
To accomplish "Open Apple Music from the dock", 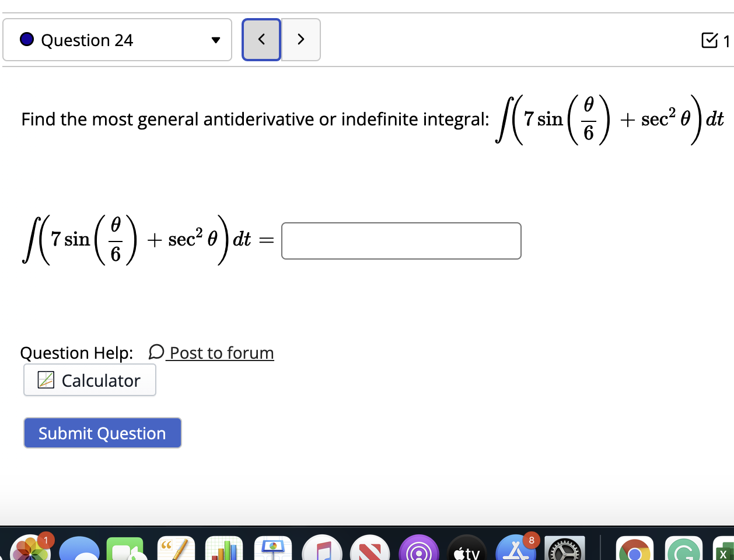I will pyautogui.click(x=323, y=548).
